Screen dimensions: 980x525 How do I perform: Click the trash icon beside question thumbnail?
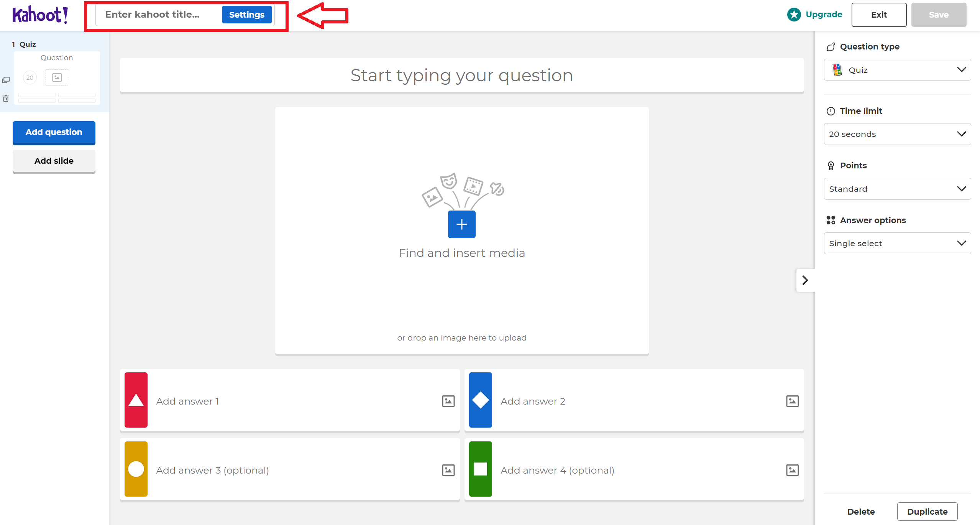click(6, 99)
